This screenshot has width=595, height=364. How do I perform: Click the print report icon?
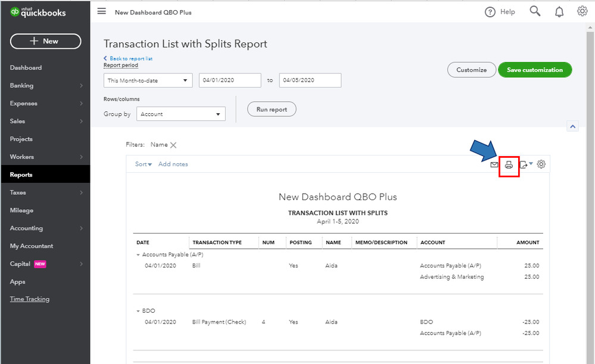509,165
